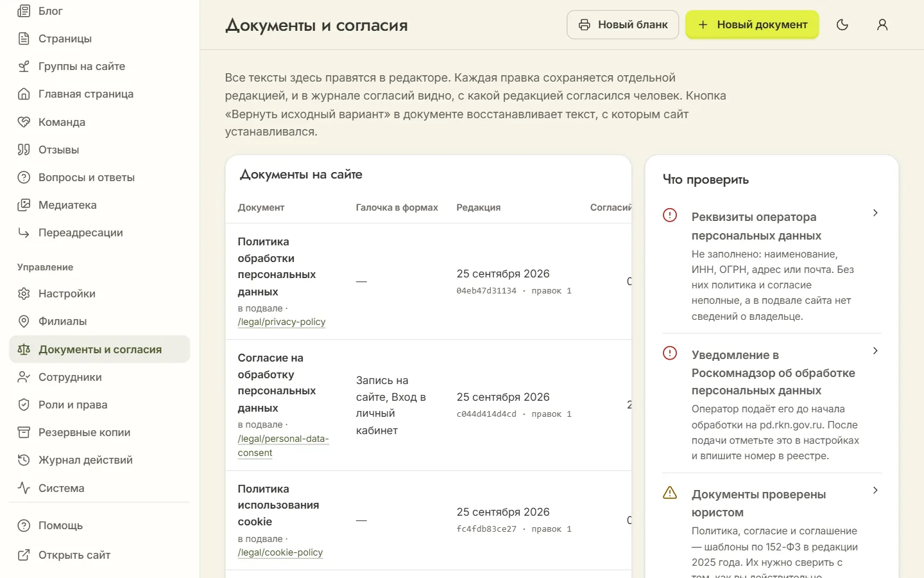Open the /legal/personal-data-consent link
The width and height of the screenshot is (924, 578).
pos(283,446)
